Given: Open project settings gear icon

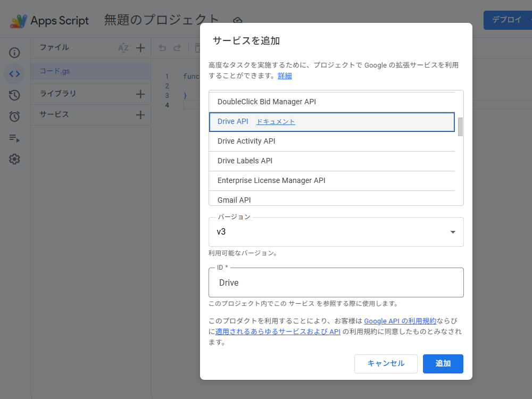Looking at the screenshot, I should point(14,159).
